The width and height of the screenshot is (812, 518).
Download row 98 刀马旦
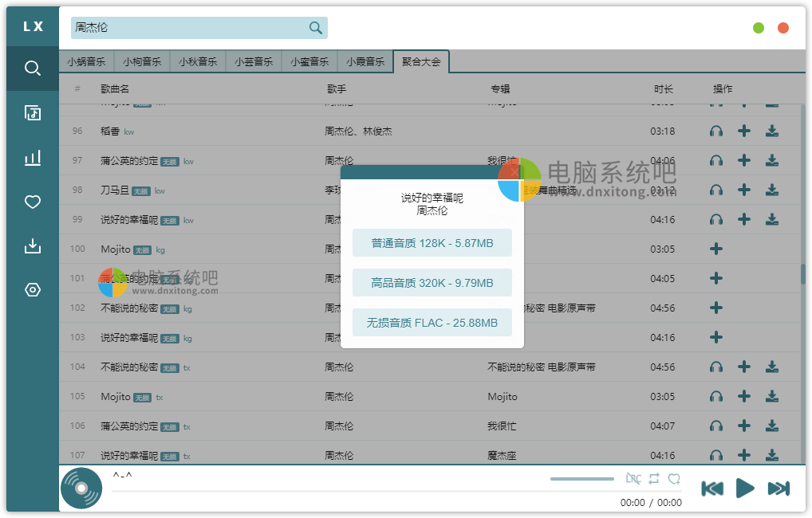tap(772, 190)
